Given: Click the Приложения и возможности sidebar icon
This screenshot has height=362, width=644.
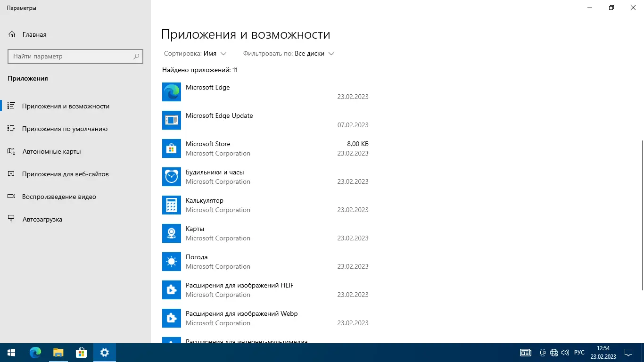Looking at the screenshot, I should pyautogui.click(x=12, y=106).
